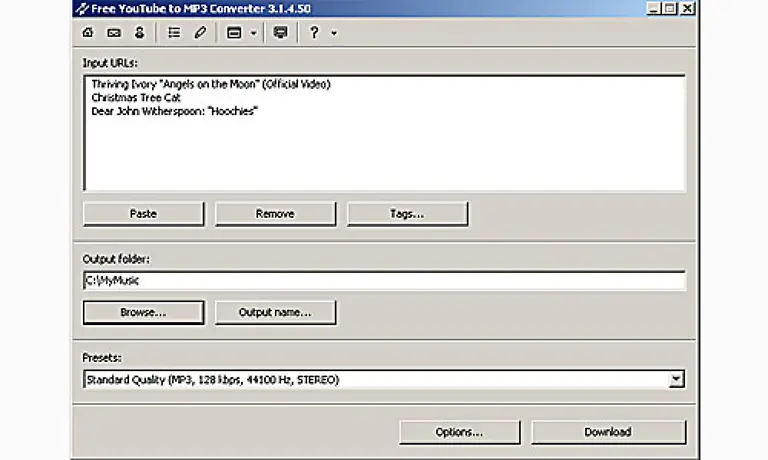Image resolution: width=768 pixels, height=460 pixels.
Task: Click the app icon in the title bar
Action: point(82,8)
